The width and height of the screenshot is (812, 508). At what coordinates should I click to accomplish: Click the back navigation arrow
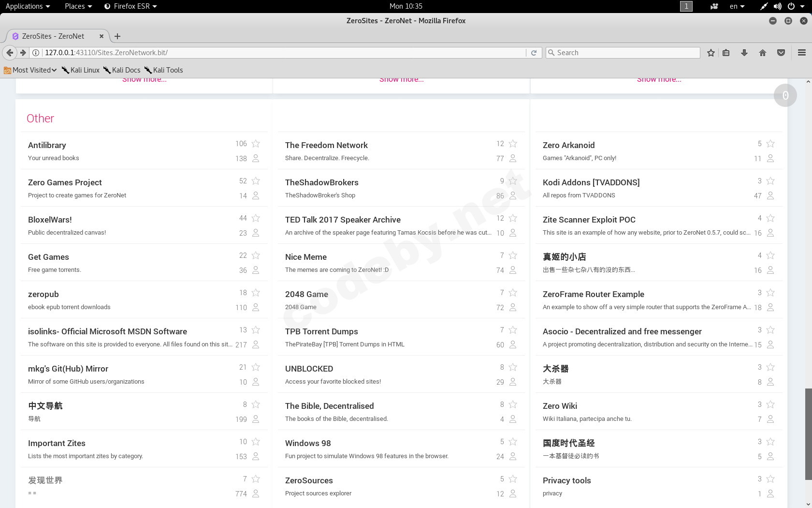pos(10,52)
